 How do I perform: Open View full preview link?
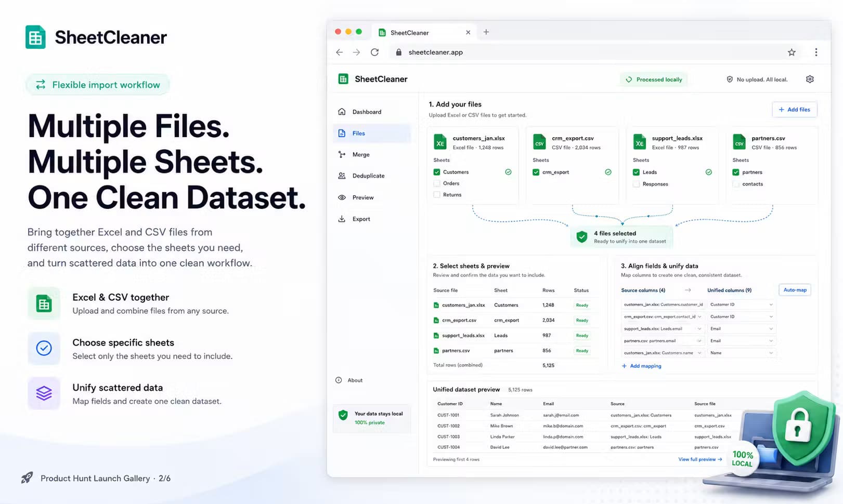pyautogui.click(x=700, y=459)
